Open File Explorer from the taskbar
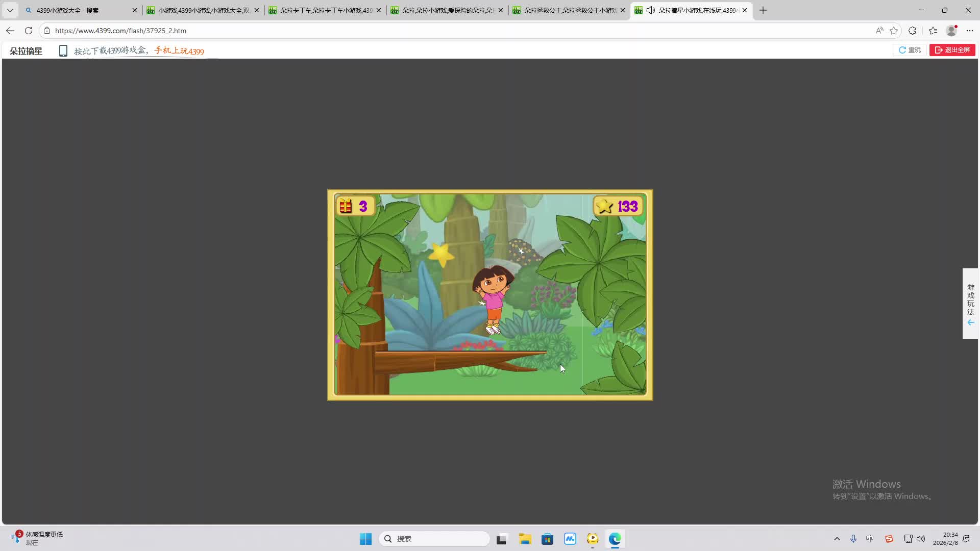 (525, 539)
